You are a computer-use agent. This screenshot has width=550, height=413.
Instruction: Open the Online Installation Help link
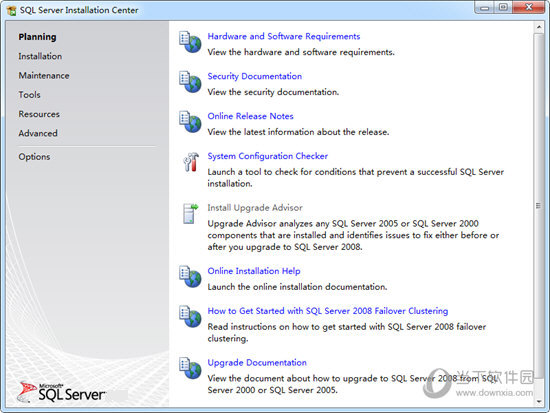point(254,271)
